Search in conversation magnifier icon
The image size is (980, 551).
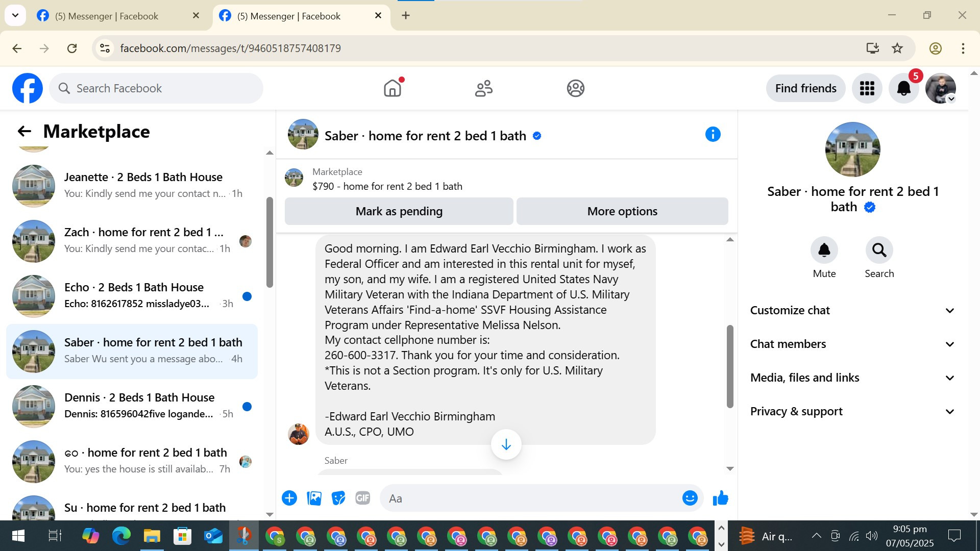point(879,250)
